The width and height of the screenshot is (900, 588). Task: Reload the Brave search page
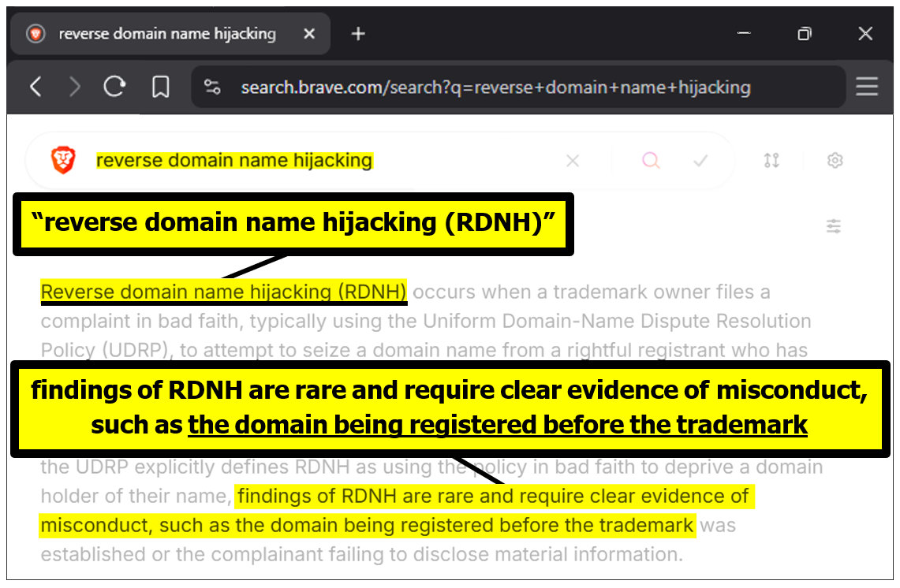tap(115, 87)
